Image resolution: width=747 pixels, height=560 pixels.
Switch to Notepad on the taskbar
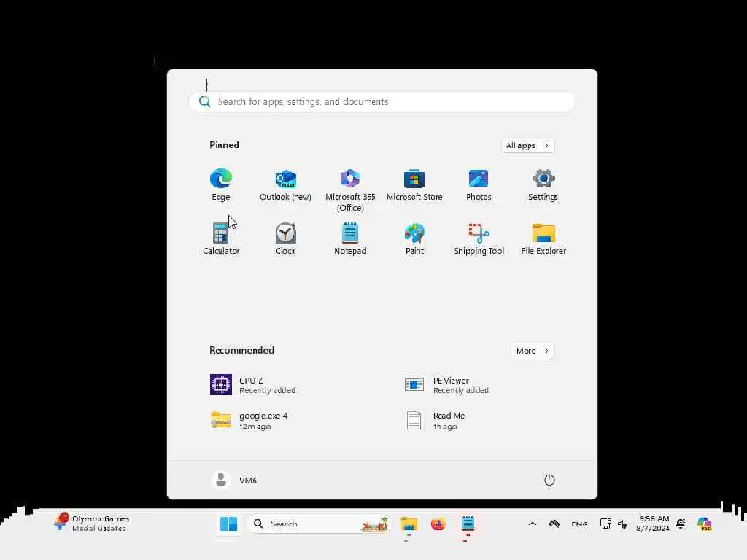click(468, 524)
